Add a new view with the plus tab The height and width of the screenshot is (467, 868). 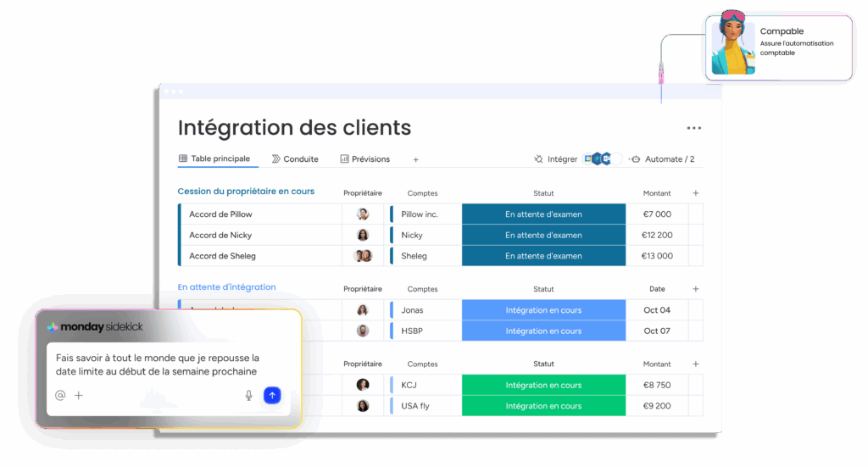click(x=415, y=159)
